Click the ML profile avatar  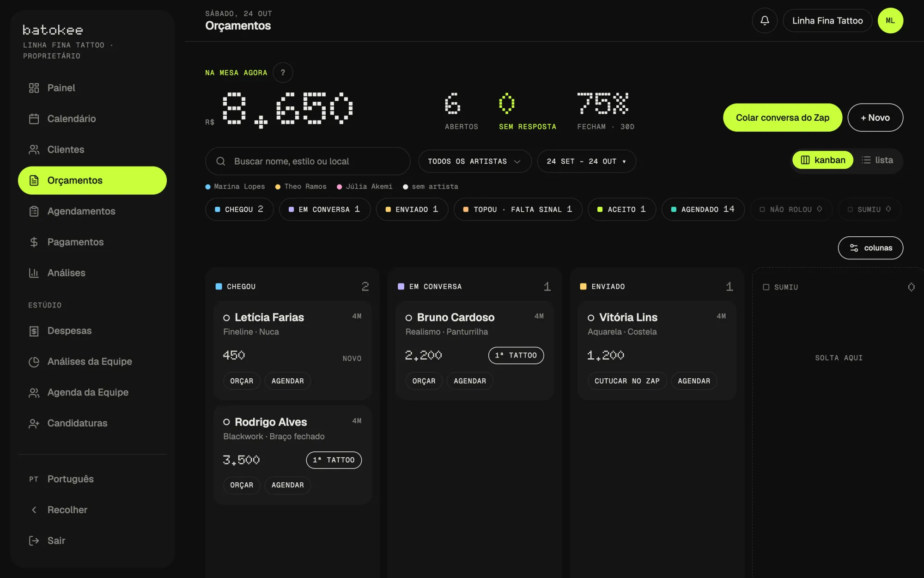point(890,20)
